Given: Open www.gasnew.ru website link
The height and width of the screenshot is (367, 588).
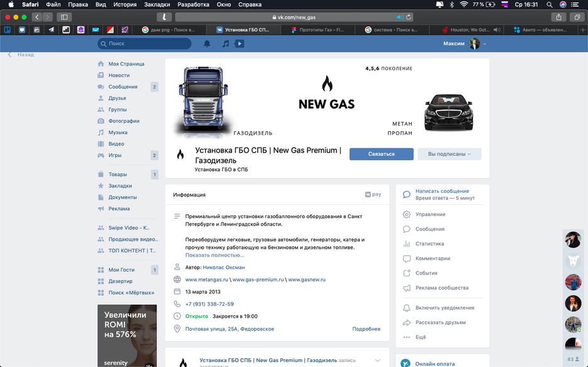Looking at the screenshot, I should (x=307, y=280).
